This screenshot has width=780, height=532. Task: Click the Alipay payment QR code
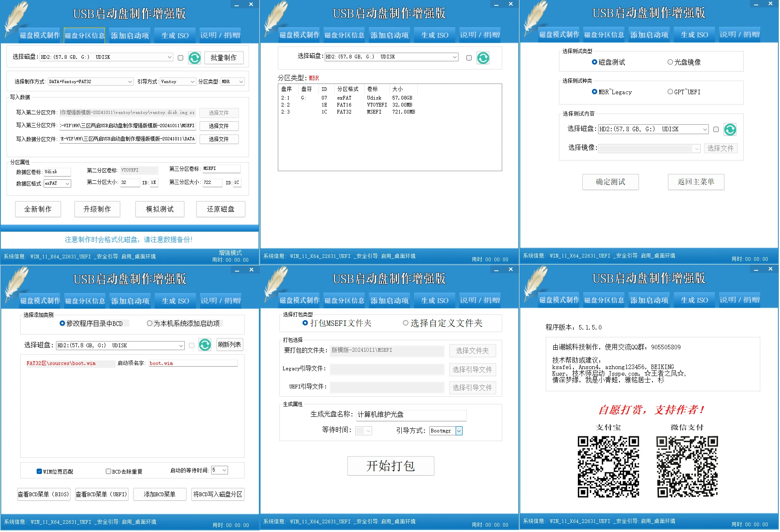click(x=609, y=466)
